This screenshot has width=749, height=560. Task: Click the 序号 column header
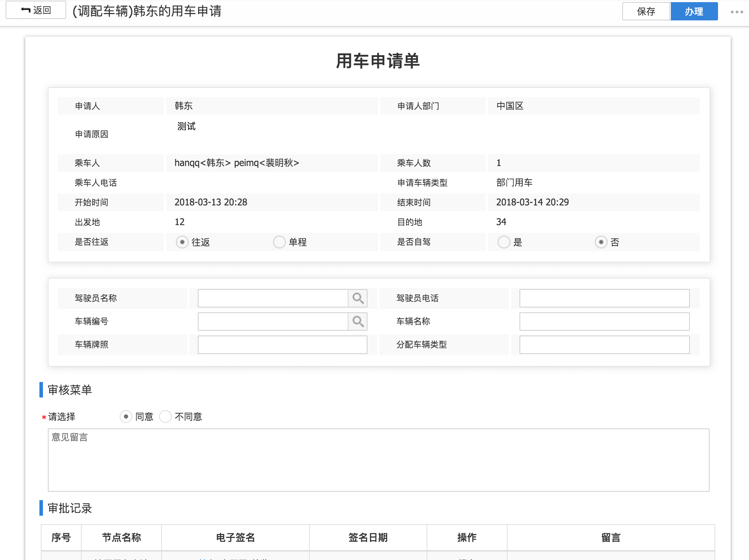point(61,537)
